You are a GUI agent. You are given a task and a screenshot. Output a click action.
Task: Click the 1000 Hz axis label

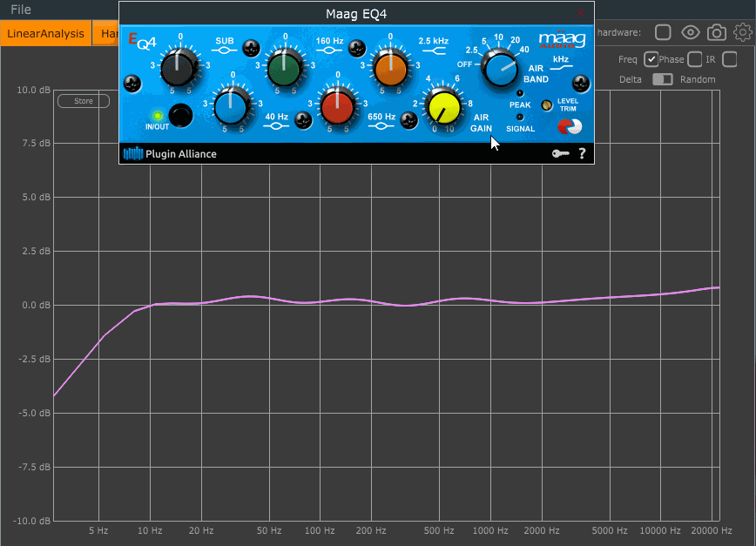pyautogui.click(x=490, y=530)
